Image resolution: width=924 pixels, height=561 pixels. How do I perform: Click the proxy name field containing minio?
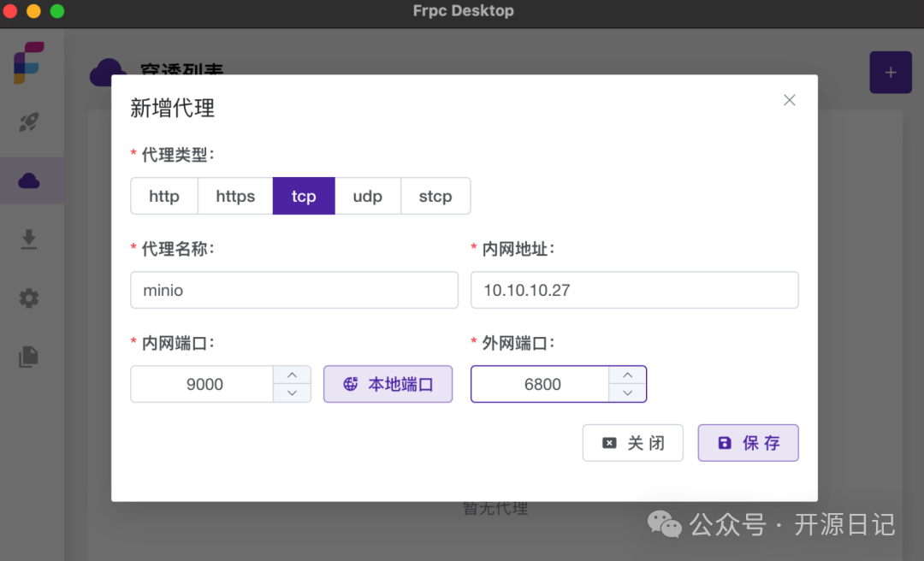(294, 290)
